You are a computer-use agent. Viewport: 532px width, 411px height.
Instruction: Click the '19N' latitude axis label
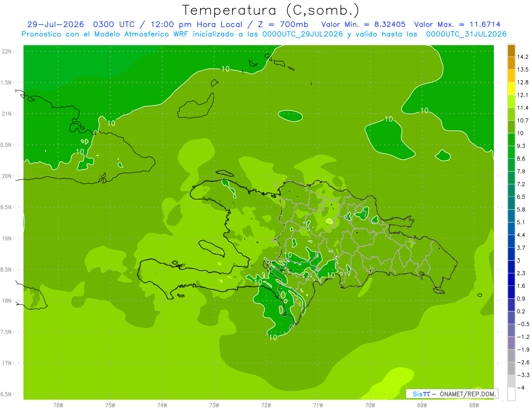tap(8, 239)
